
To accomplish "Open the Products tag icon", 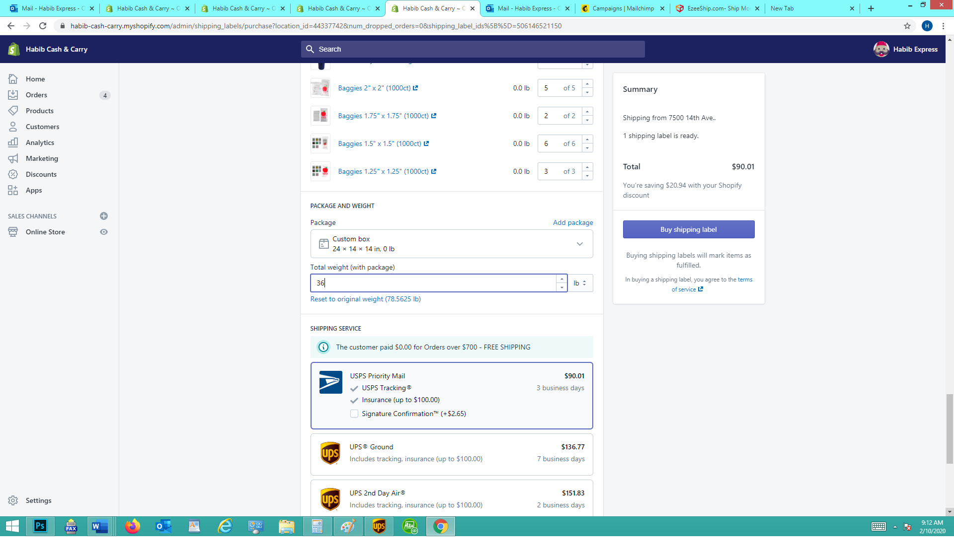I will point(13,111).
